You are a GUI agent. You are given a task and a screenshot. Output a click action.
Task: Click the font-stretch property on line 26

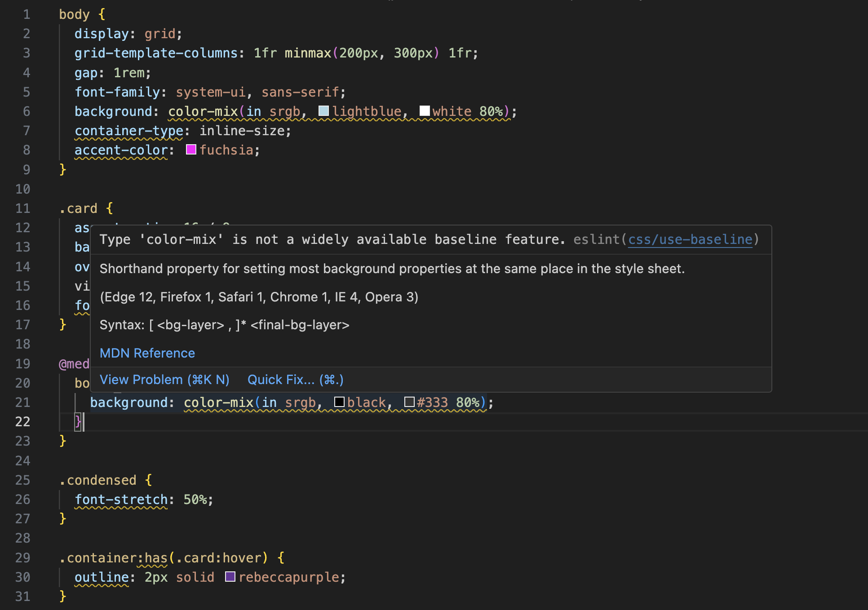click(x=121, y=499)
